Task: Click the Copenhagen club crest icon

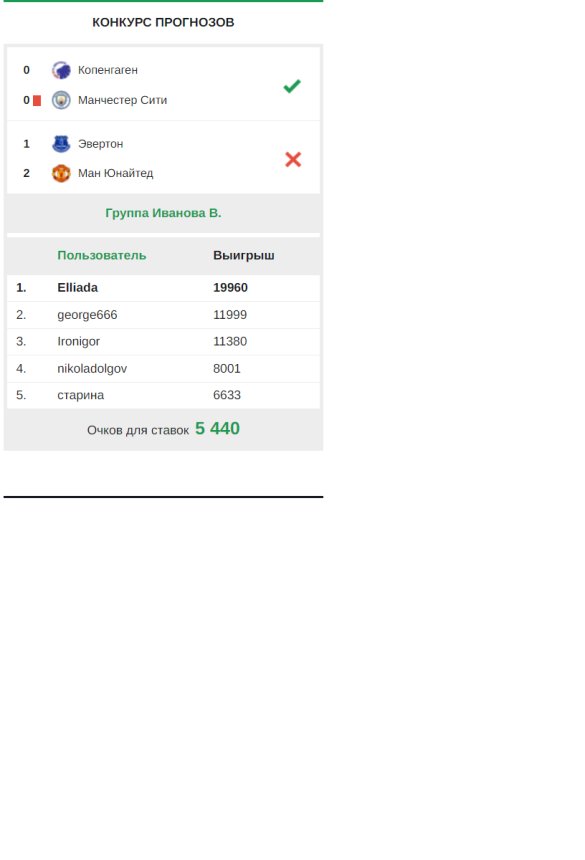Action: pos(61,70)
